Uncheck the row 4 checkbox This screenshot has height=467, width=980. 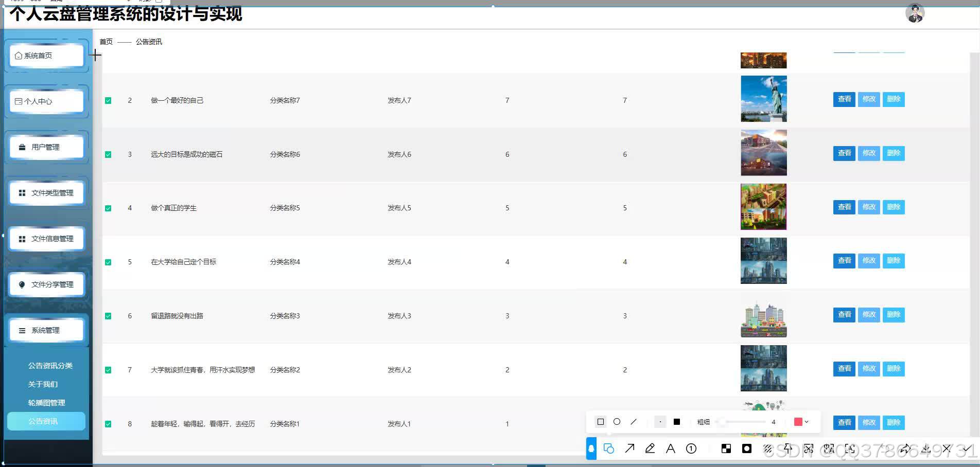(x=108, y=208)
